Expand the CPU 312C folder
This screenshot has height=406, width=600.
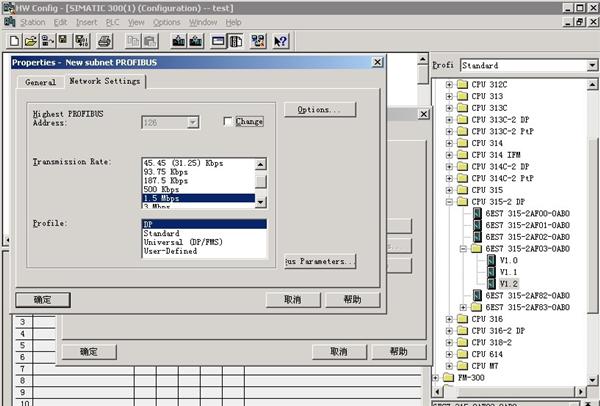pos(449,84)
